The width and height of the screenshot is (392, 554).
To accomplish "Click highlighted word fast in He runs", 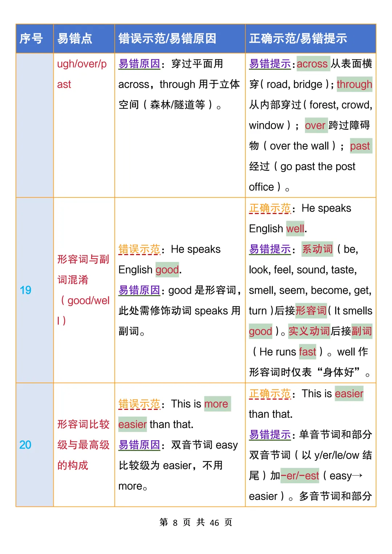I will (308, 352).
